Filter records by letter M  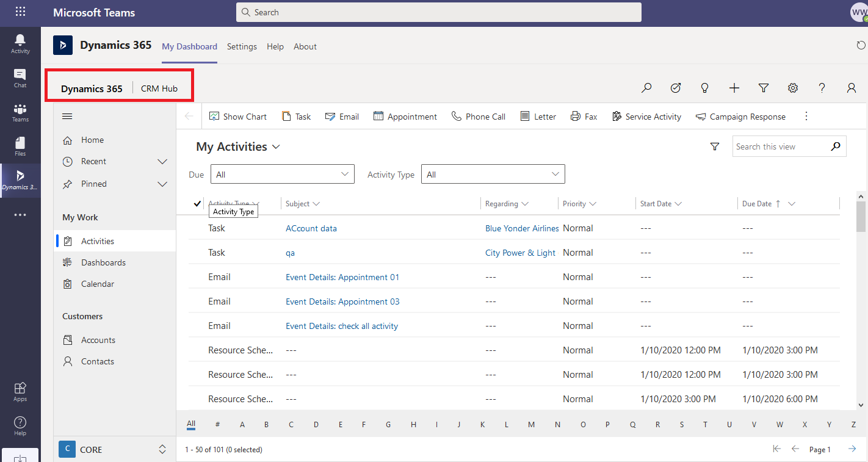coord(531,424)
